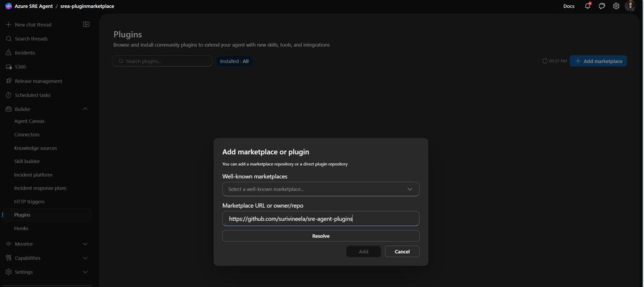The image size is (644, 287).
Task: Open the Installed: All filter
Action: (x=234, y=61)
